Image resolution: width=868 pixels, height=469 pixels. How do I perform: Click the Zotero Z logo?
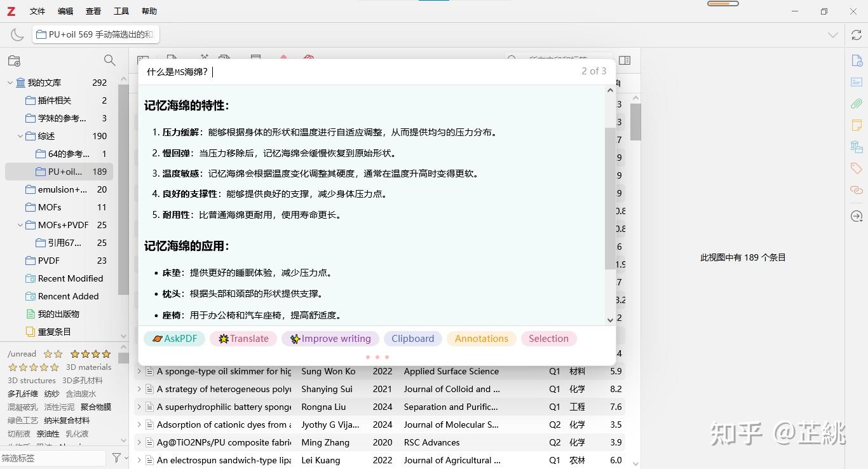(11, 11)
